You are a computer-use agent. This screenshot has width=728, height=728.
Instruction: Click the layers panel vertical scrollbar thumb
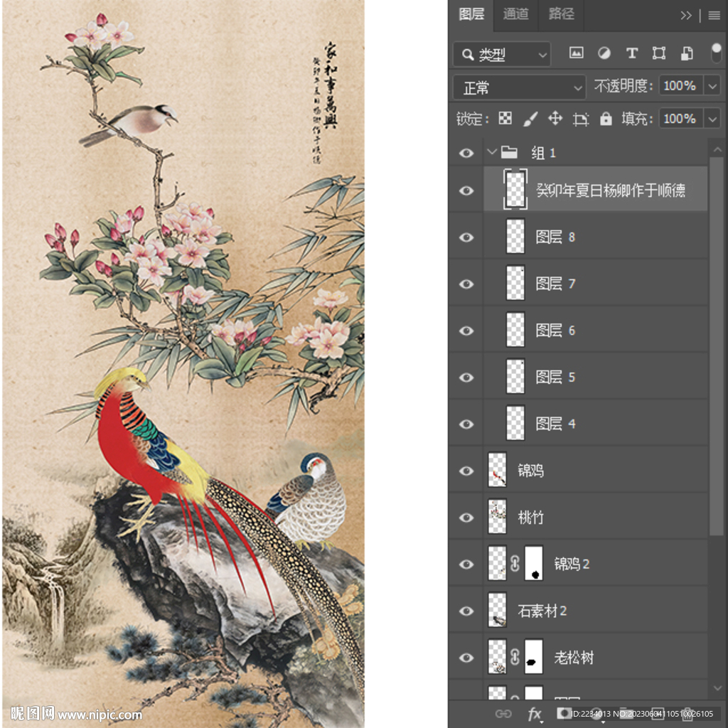coord(717,346)
